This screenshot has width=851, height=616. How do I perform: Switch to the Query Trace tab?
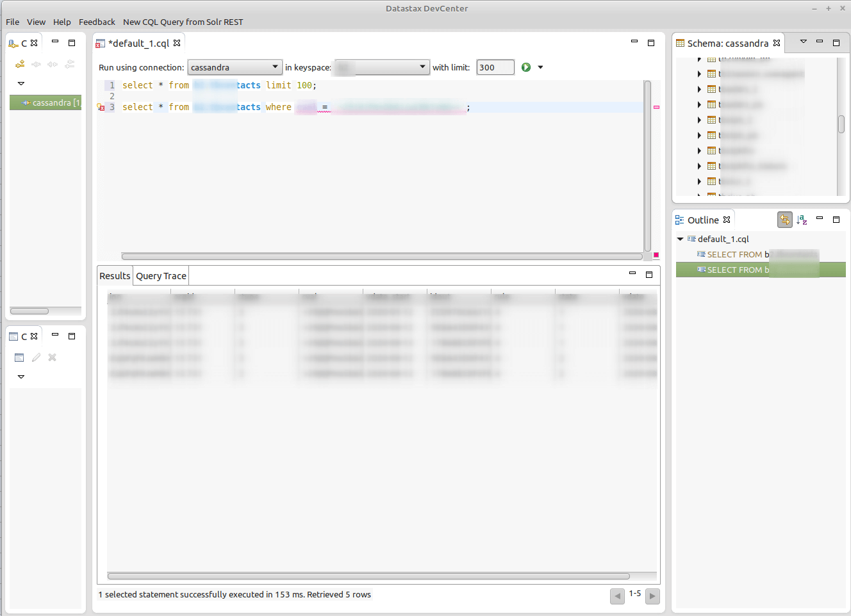[x=161, y=276]
